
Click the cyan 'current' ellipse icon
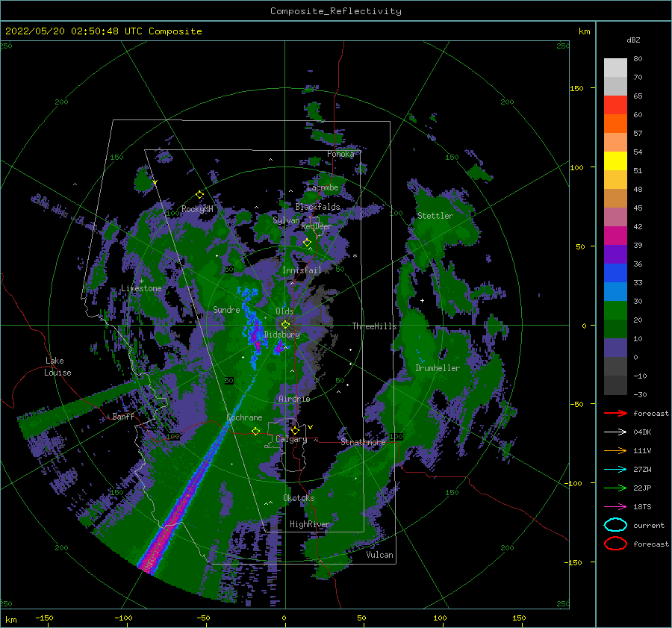tap(615, 525)
